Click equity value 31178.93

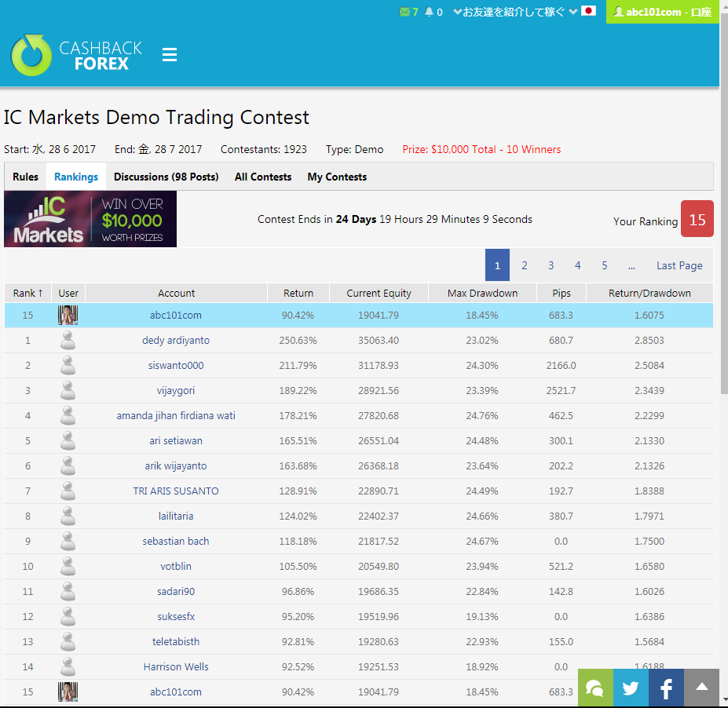click(379, 365)
